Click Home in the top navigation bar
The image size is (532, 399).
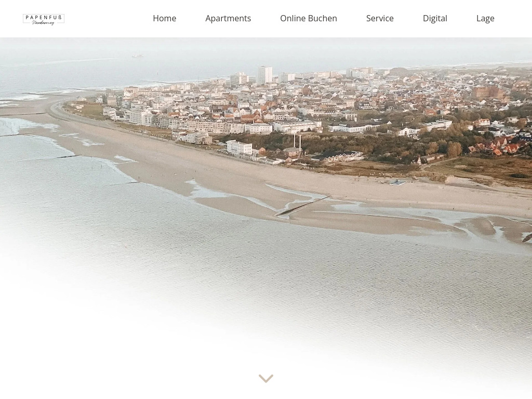point(165,18)
